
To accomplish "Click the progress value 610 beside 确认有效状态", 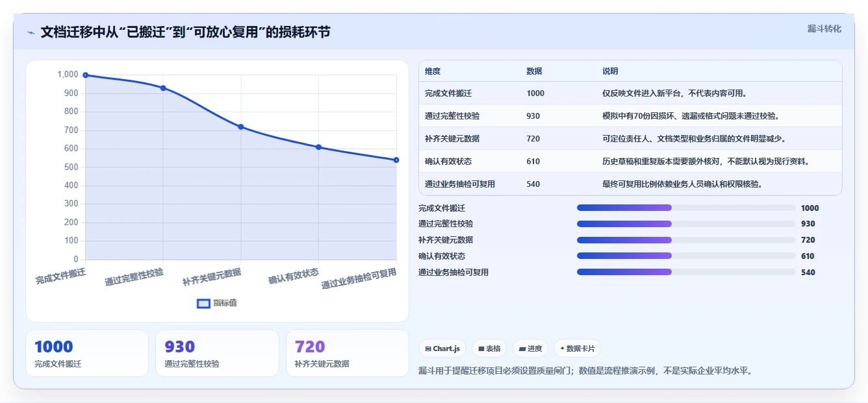I will click(x=808, y=256).
